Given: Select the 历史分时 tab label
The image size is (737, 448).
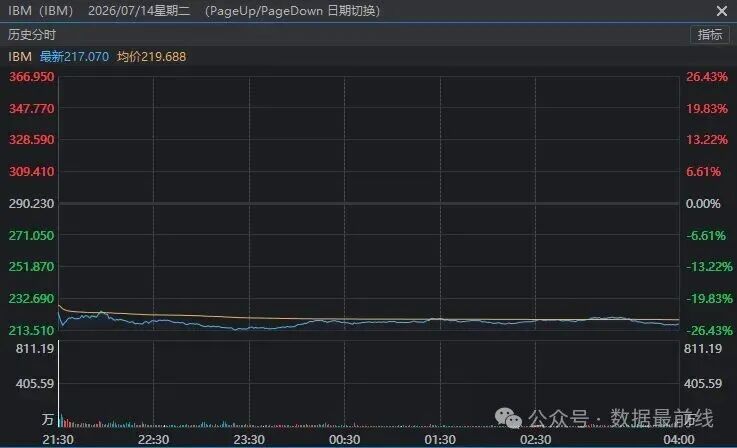Looking at the screenshot, I should pos(31,35).
